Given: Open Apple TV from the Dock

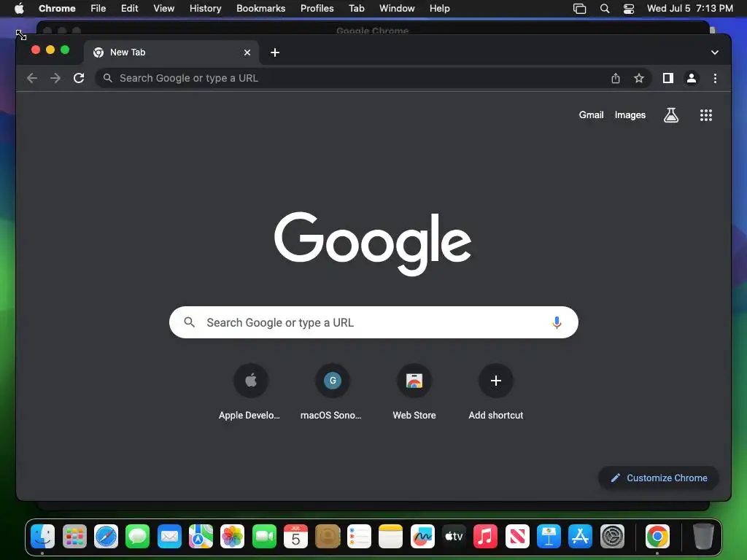Looking at the screenshot, I should click(x=454, y=537).
